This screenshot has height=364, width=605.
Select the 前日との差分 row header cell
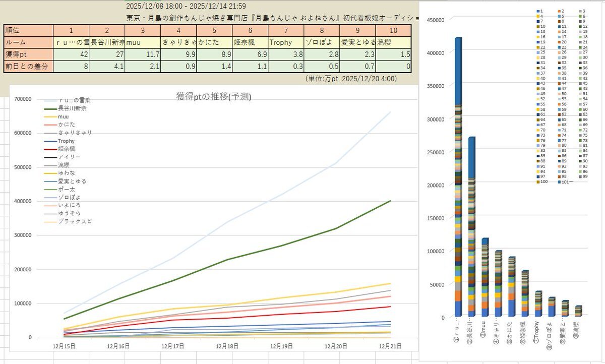tap(28, 66)
